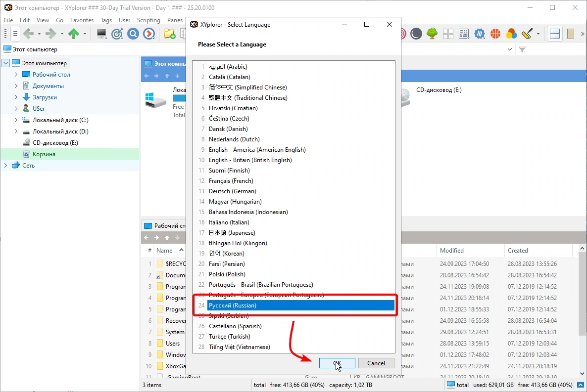The height and width of the screenshot is (392, 587).
Task: Click the yellow paint roller icon
Action: point(527,34)
